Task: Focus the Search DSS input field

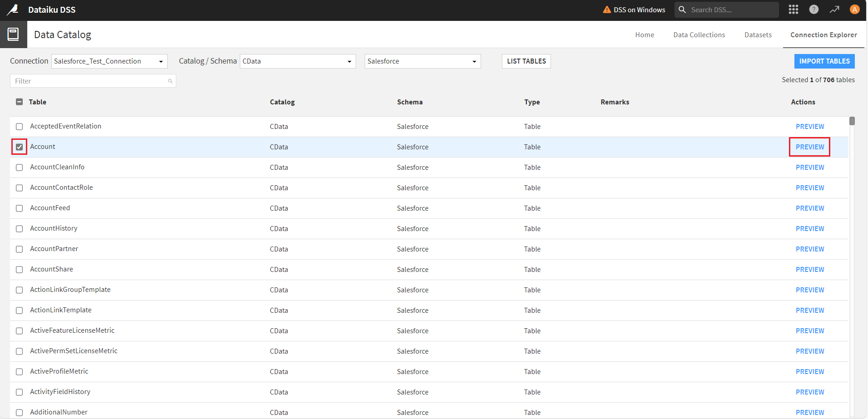Action: pyautogui.click(x=731, y=10)
